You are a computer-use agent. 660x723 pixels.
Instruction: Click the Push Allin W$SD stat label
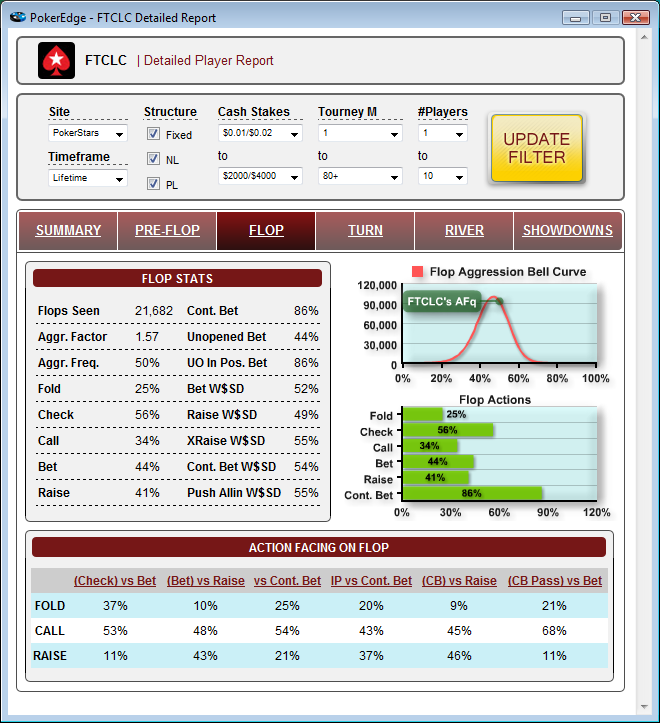click(x=234, y=492)
